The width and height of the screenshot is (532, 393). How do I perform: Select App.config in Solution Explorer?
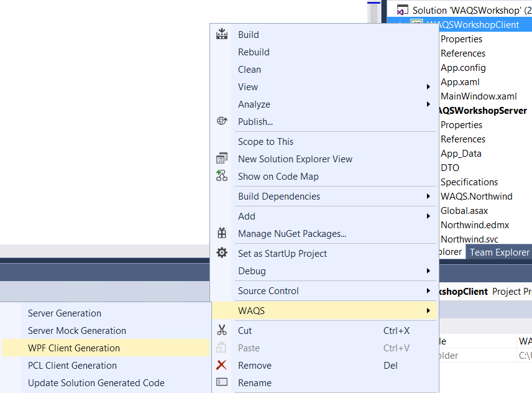point(463,68)
